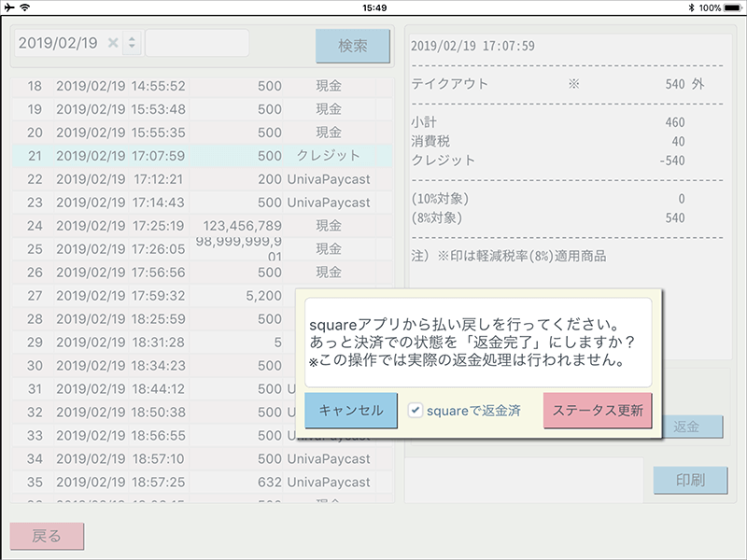Toggle the squareで返金済 checkbox
Image resolution: width=747 pixels, height=560 pixels.
click(x=416, y=410)
